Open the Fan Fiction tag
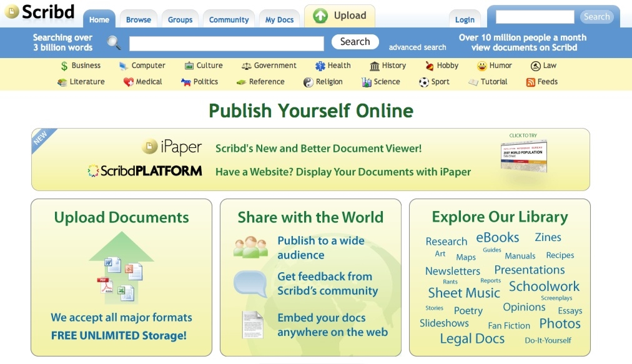 [509, 326]
